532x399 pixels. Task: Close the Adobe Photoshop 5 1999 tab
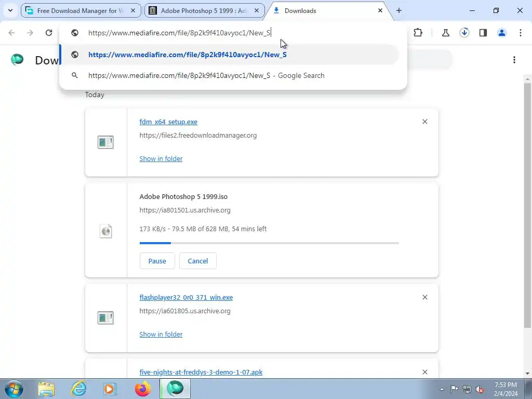pyautogui.click(x=257, y=10)
